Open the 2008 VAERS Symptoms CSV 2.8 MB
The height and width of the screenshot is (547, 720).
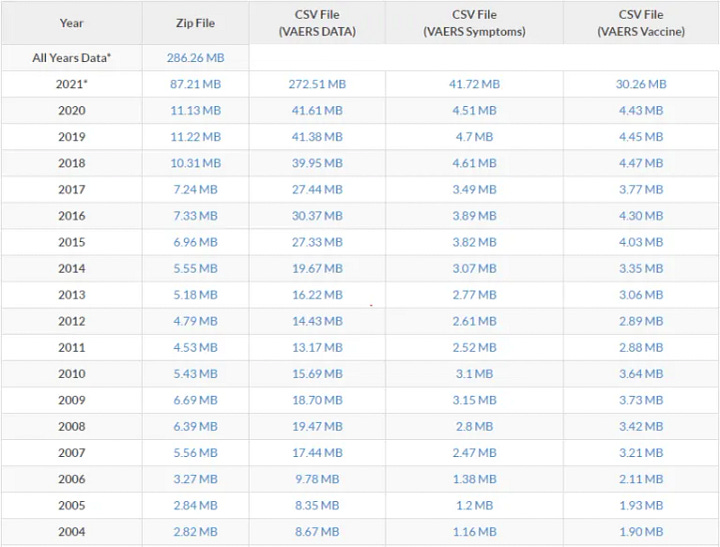click(x=474, y=426)
